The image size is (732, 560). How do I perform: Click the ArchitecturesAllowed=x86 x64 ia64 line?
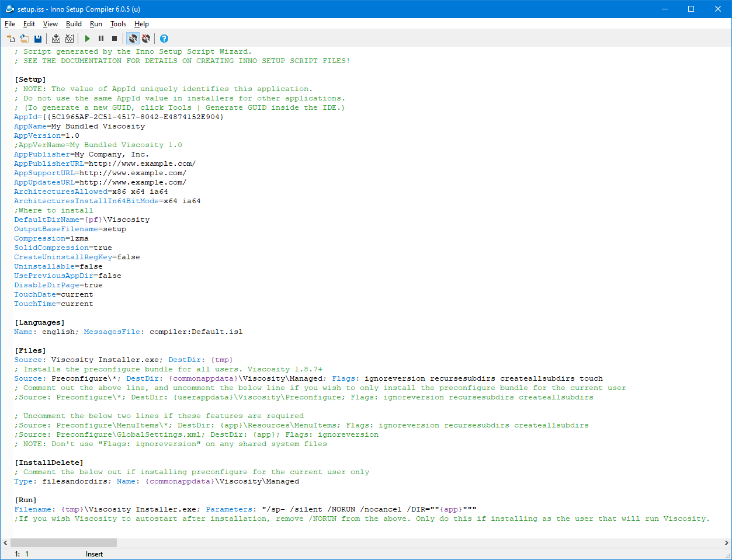click(91, 192)
